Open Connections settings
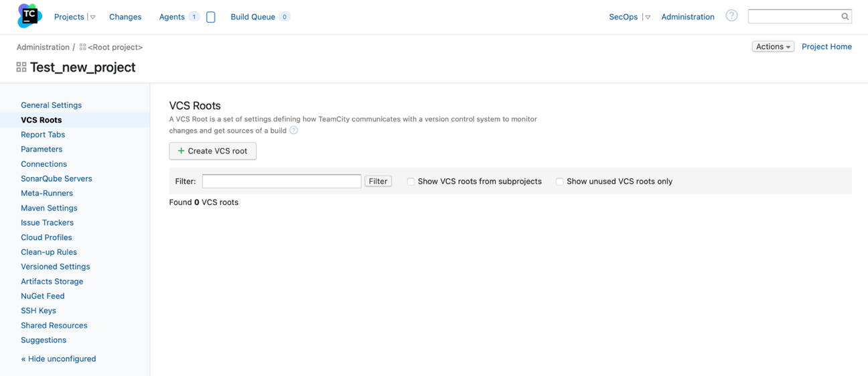The width and height of the screenshot is (868, 376). 44,164
